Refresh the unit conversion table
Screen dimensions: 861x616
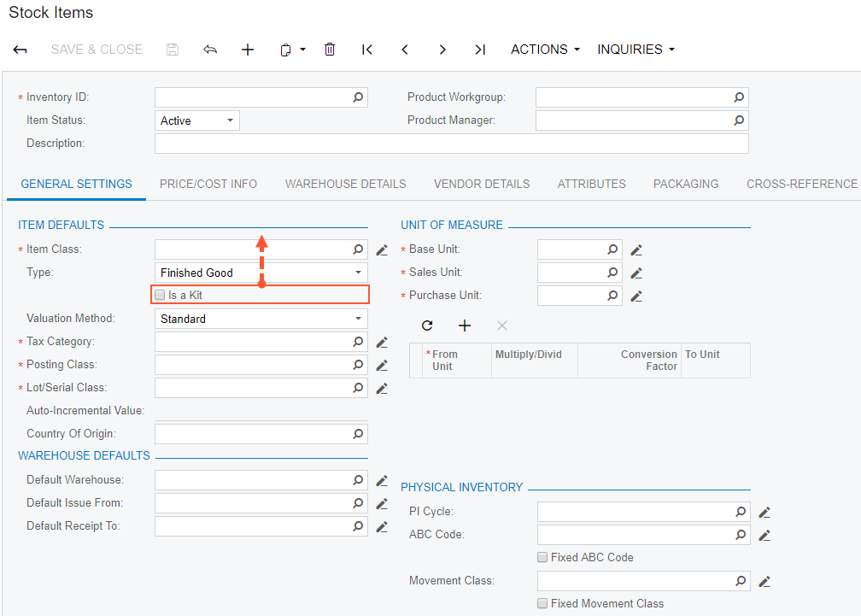(x=427, y=326)
